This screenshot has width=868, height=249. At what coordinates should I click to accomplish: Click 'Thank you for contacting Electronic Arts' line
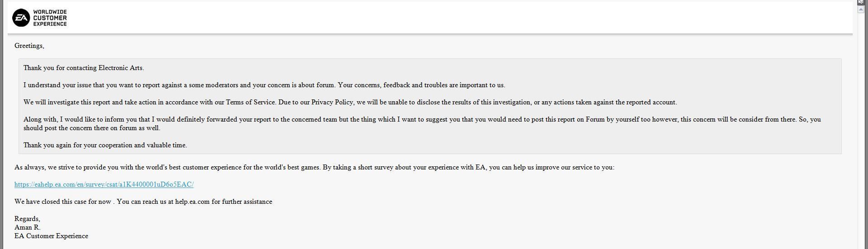click(84, 68)
